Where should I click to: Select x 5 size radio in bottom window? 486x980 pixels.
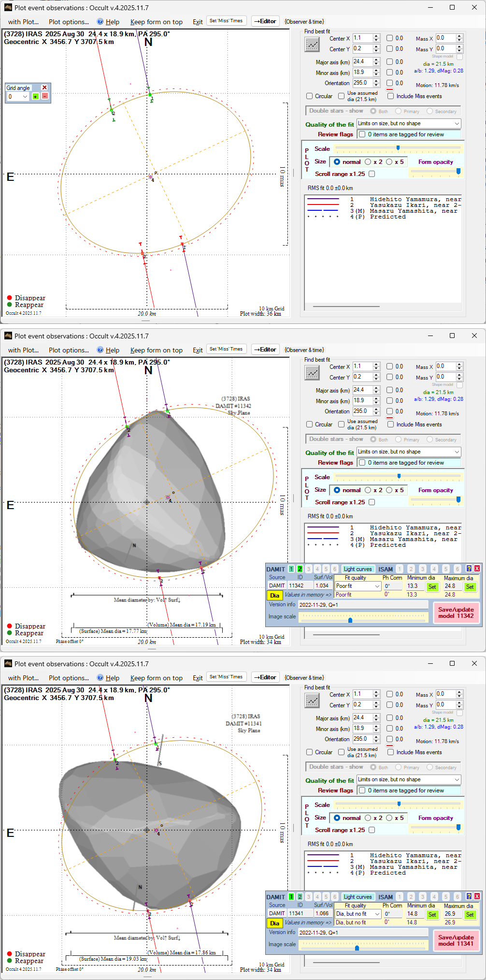point(389,818)
